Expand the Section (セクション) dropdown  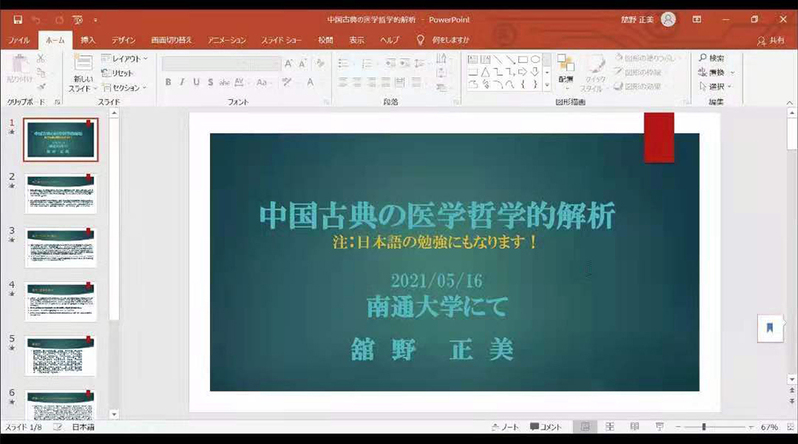pos(127,87)
